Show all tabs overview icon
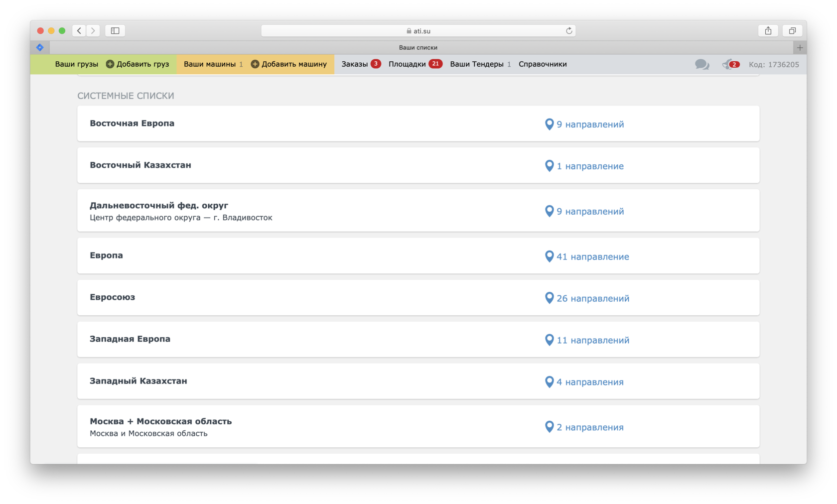837x504 pixels. [792, 31]
